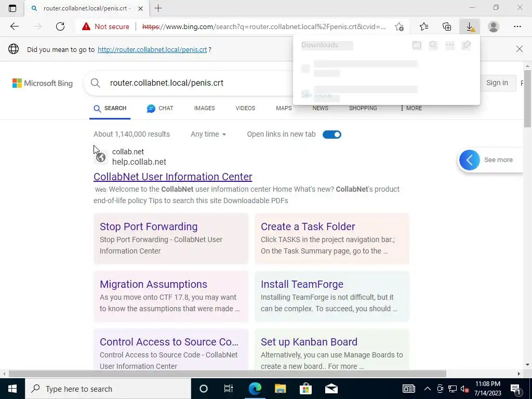This screenshot has width=532, height=399.
Task: Open more options in Downloads panel
Action: click(x=450, y=45)
